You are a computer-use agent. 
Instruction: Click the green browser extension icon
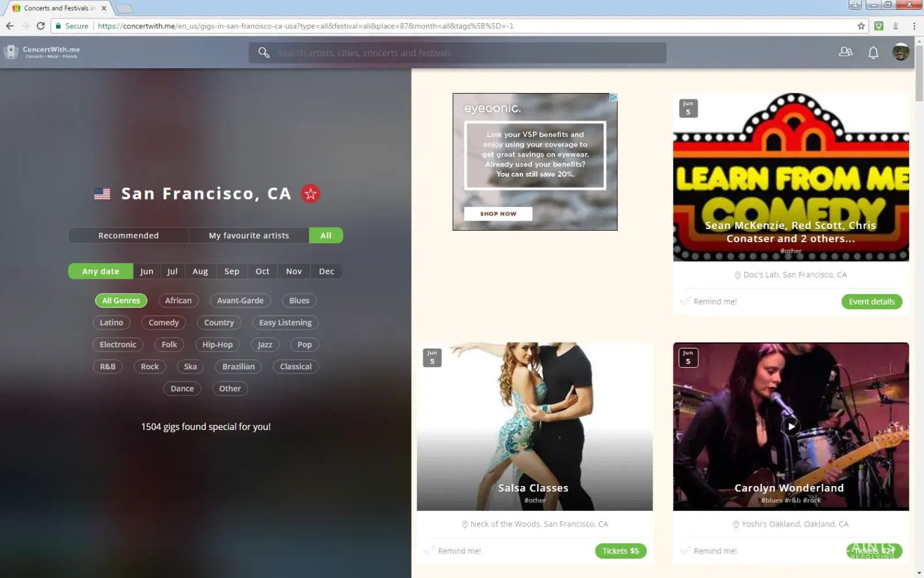tap(879, 26)
